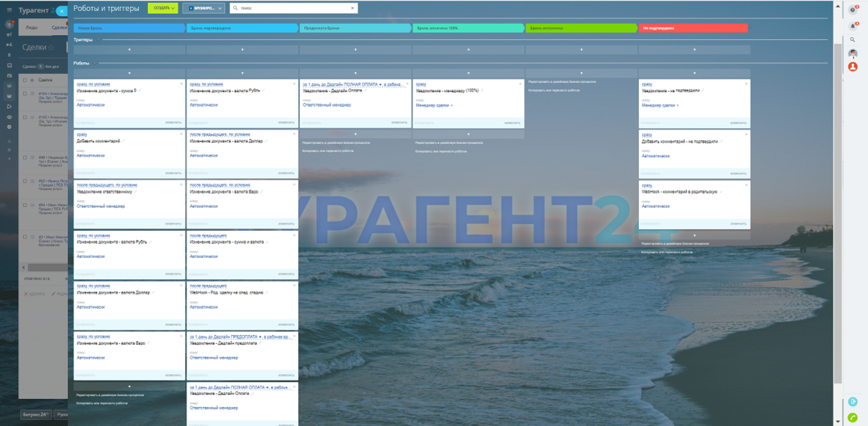This screenshot has width=868, height=426.
Task: Focus the поиск search field
Action: [294, 8]
